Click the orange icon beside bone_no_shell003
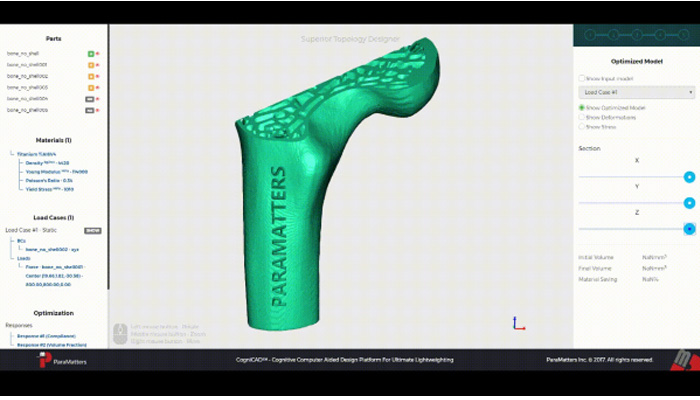The image size is (700, 400). pos(91,88)
